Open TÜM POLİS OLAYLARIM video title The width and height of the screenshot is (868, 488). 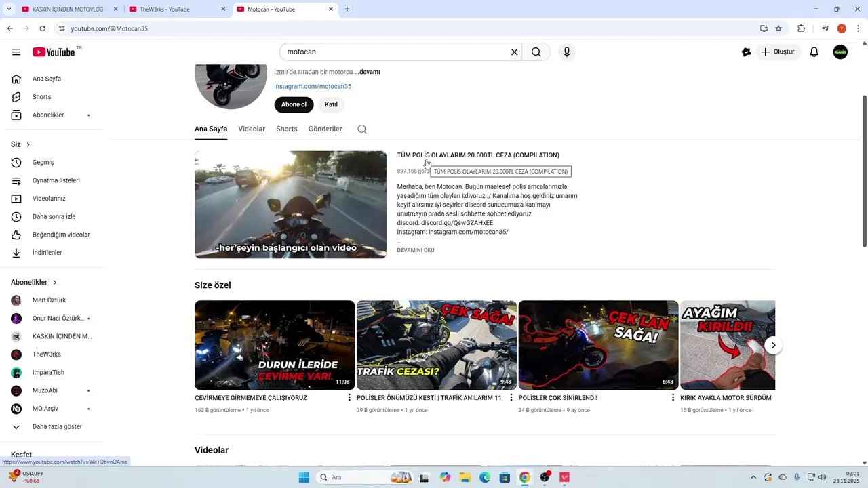(x=478, y=155)
